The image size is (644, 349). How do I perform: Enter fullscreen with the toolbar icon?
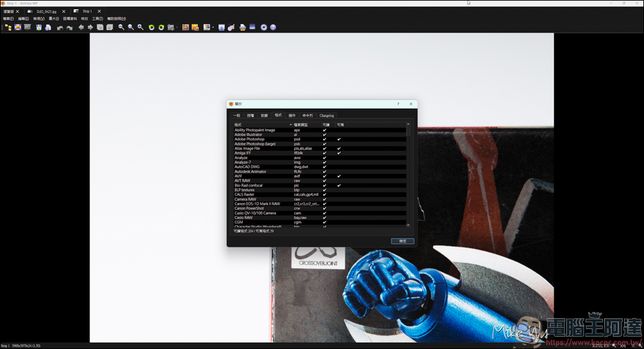coord(17,28)
